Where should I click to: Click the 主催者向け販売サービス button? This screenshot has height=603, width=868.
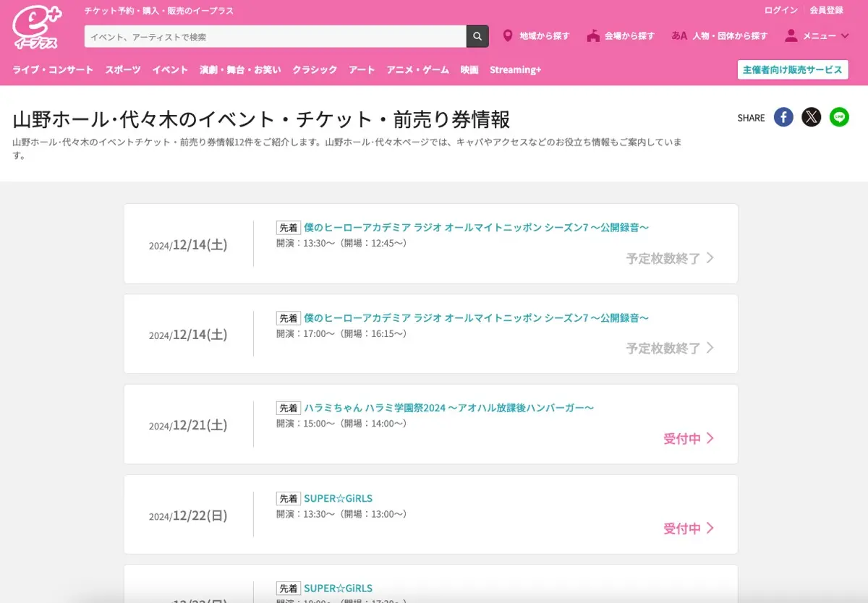793,69
